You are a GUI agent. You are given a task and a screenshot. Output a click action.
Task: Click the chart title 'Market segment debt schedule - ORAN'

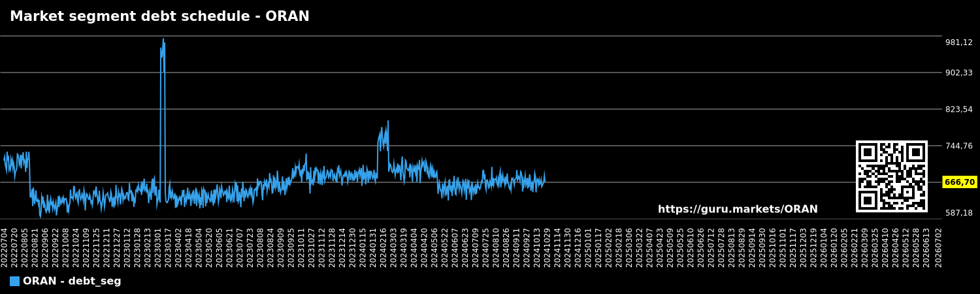pos(159,17)
